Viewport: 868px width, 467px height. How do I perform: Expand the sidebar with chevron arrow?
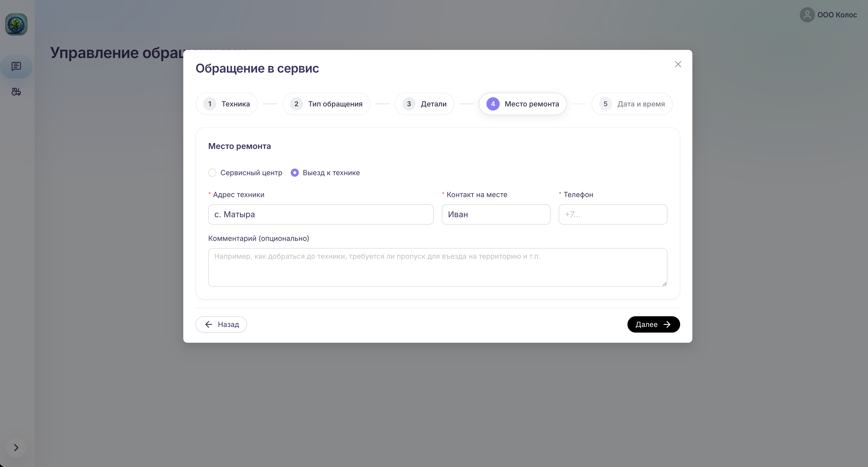(16, 447)
